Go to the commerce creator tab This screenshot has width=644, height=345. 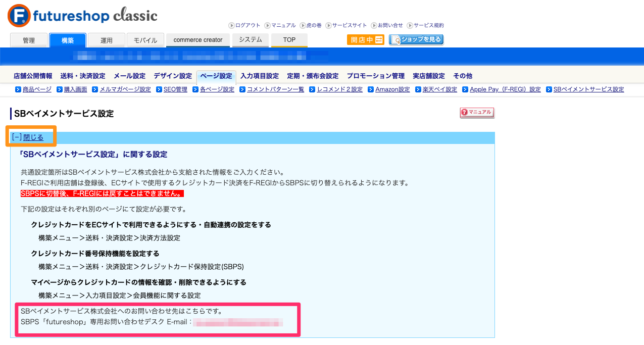pyautogui.click(x=198, y=40)
